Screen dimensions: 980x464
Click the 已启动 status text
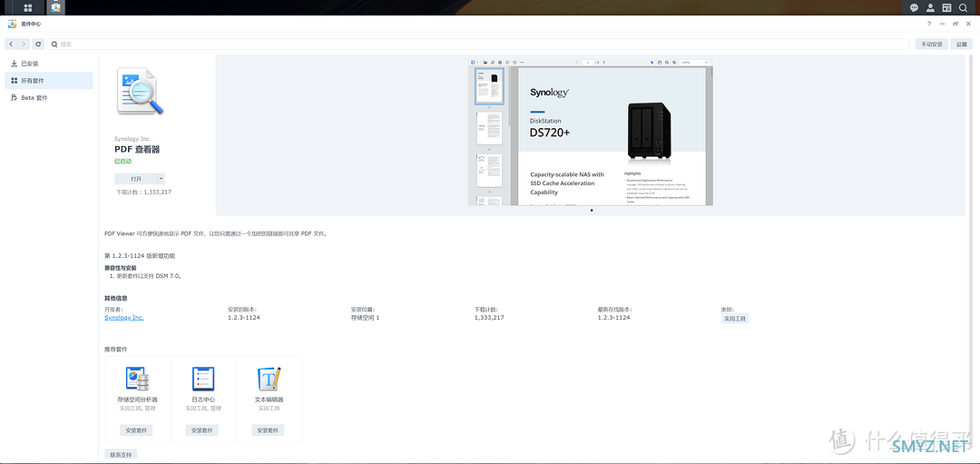[123, 162]
